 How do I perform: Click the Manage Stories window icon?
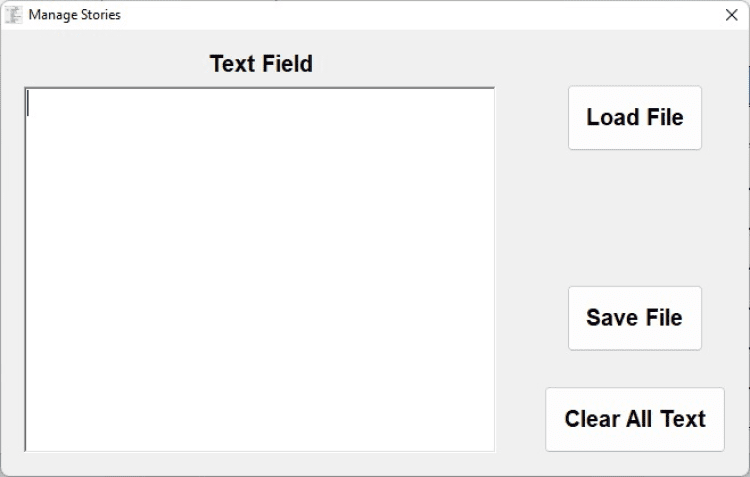tap(14, 15)
